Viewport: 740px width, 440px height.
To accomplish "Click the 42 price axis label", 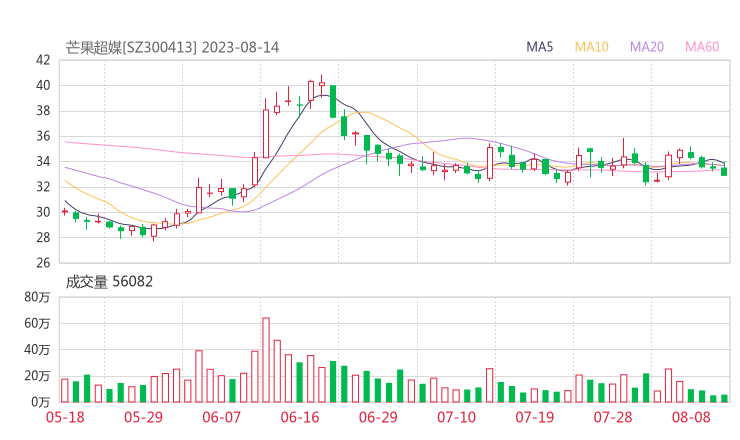I will tap(43, 60).
